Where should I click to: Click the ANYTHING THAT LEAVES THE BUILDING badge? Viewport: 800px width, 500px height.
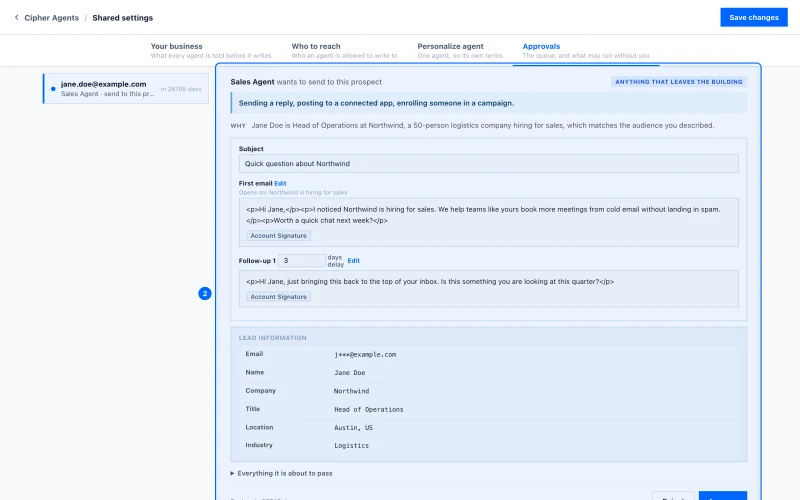tap(679, 82)
